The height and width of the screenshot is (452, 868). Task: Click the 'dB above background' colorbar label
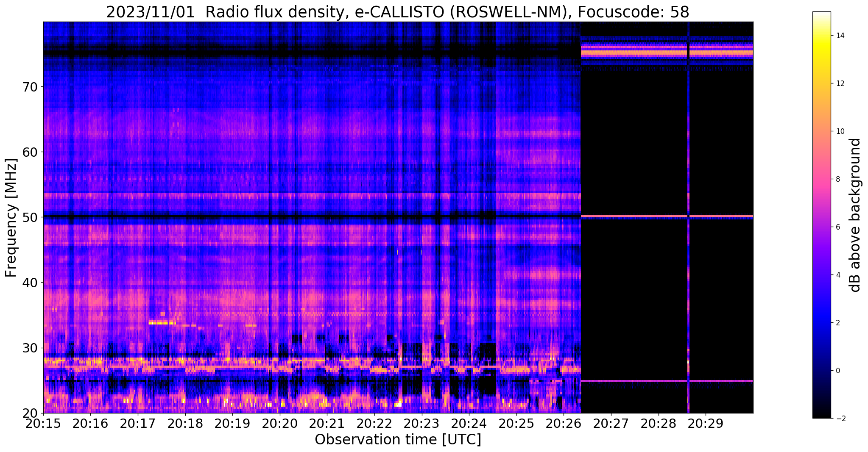pos(855,215)
